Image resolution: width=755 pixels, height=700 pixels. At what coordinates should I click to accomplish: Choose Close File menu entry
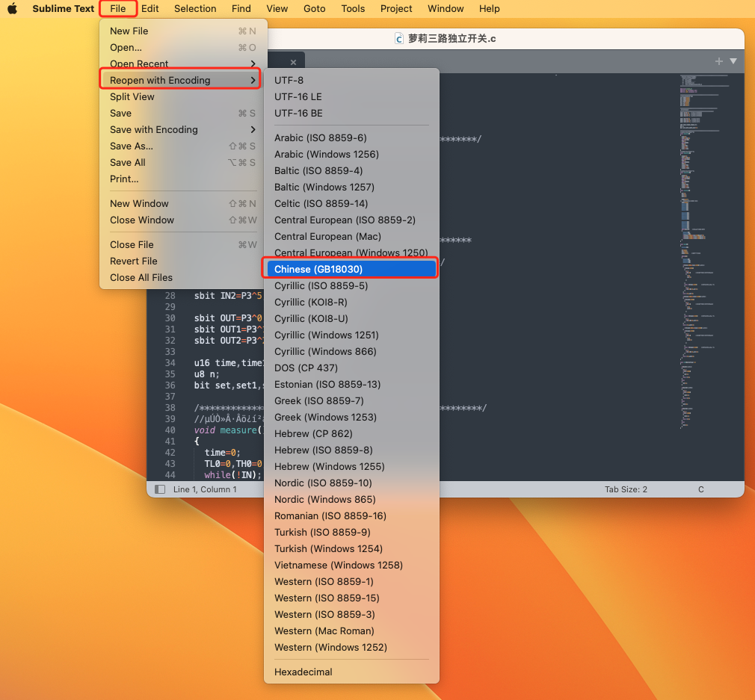point(183,244)
